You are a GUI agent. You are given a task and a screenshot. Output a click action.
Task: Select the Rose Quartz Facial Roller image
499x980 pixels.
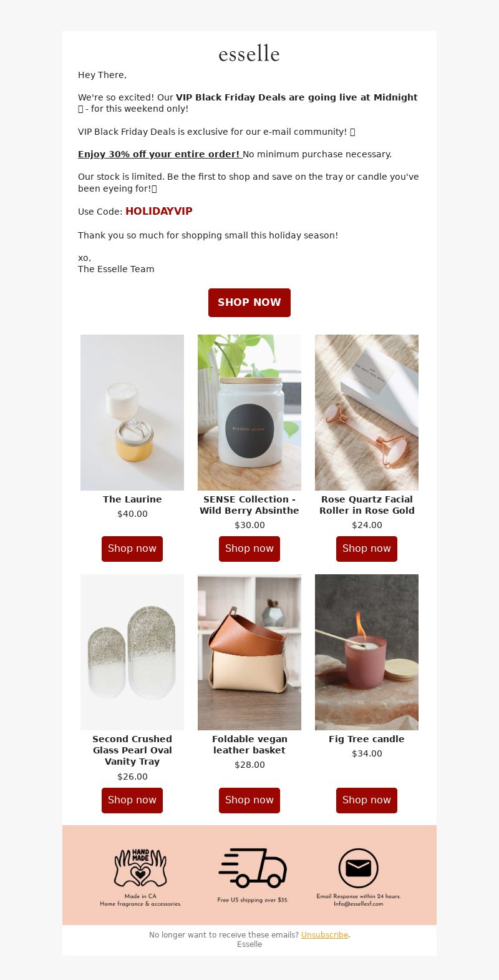(x=367, y=413)
